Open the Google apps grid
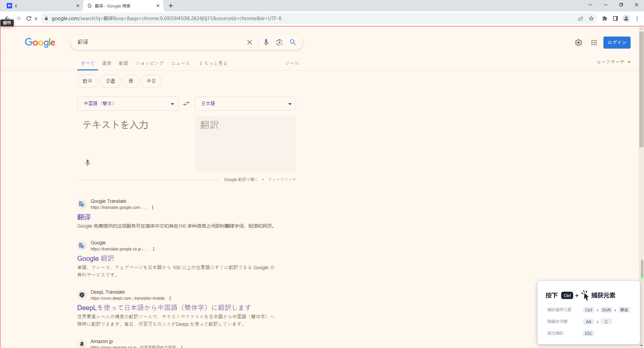 594,43
